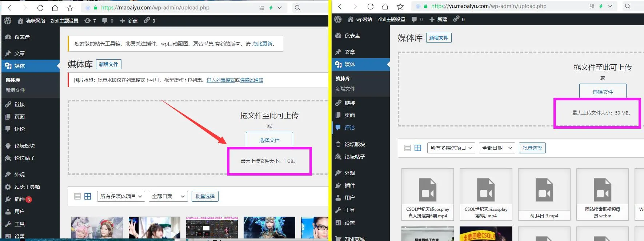Open the search icon in left browser toolbar

pos(297,8)
